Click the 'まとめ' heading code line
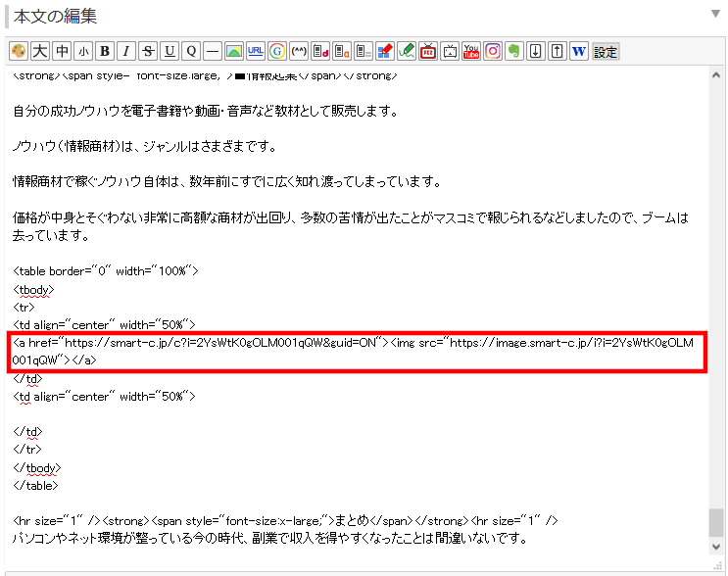728x576 pixels. (x=285, y=521)
